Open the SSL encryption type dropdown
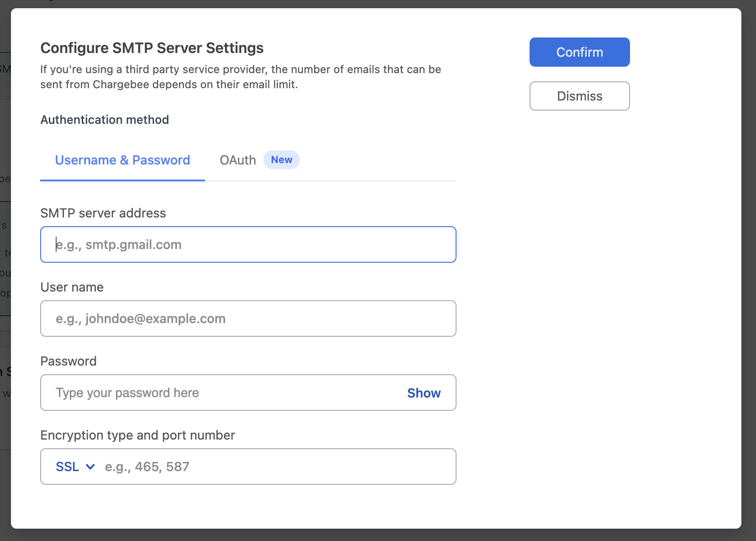 pos(75,467)
